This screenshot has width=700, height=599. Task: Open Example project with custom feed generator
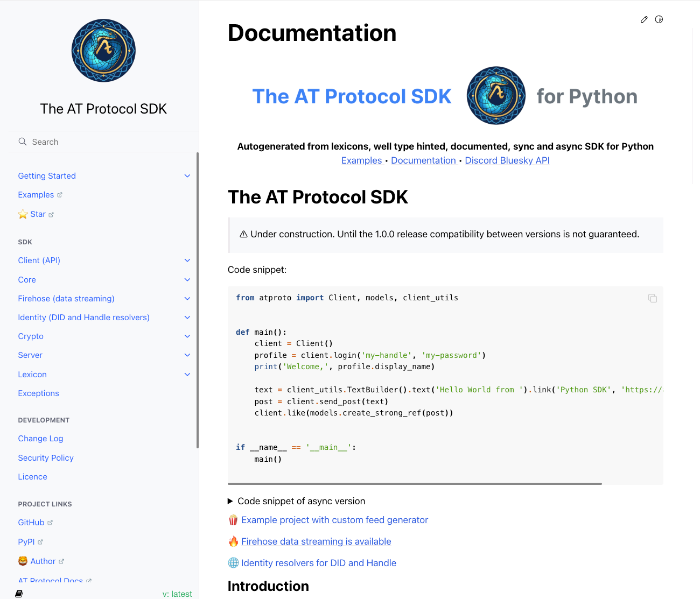click(335, 520)
